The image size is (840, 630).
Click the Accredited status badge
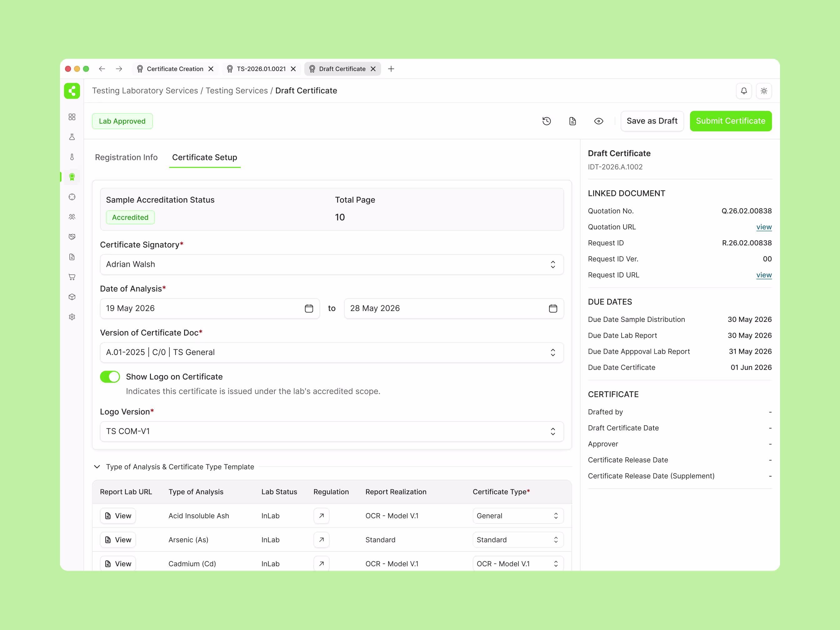tap(130, 217)
